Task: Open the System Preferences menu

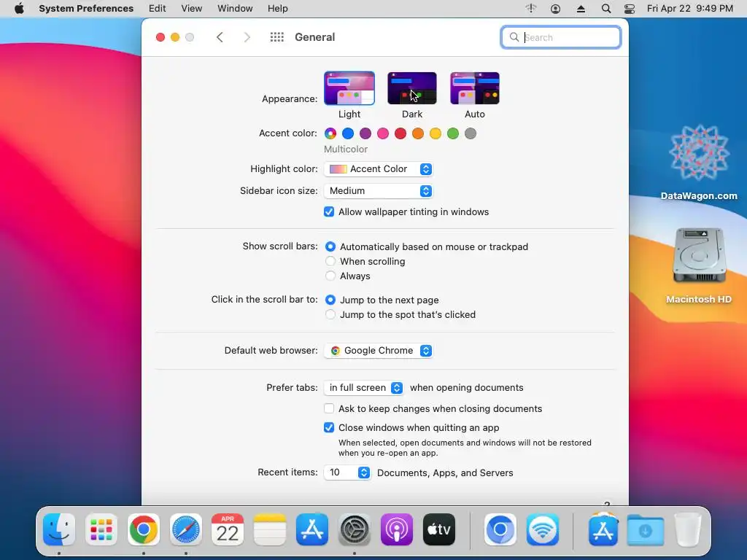Action: click(x=86, y=9)
